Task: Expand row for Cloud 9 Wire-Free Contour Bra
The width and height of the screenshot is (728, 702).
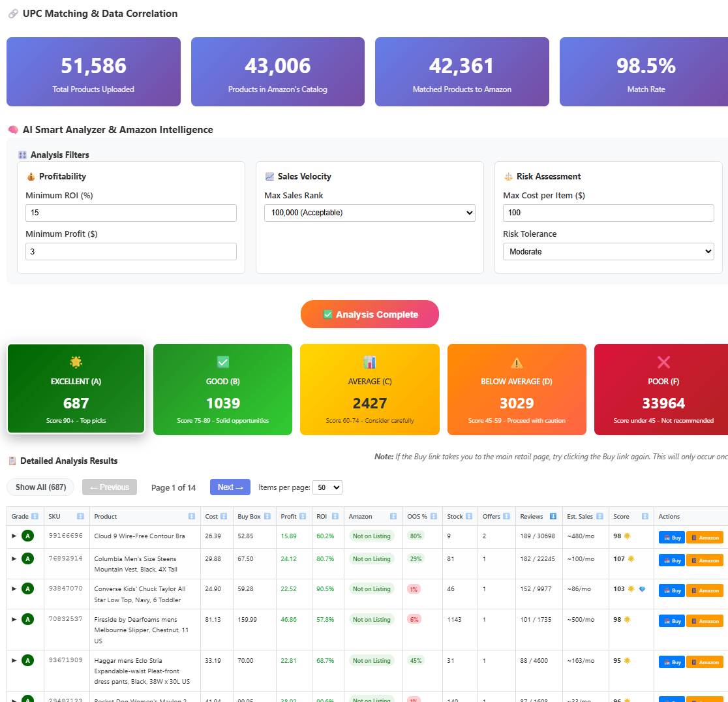Action: (x=14, y=536)
